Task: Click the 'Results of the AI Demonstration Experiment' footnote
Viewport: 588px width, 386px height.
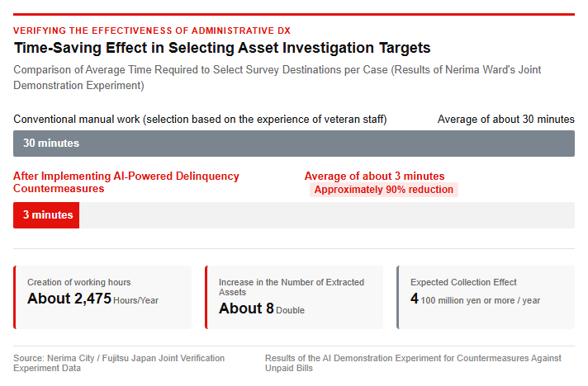Action: coord(413,363)
